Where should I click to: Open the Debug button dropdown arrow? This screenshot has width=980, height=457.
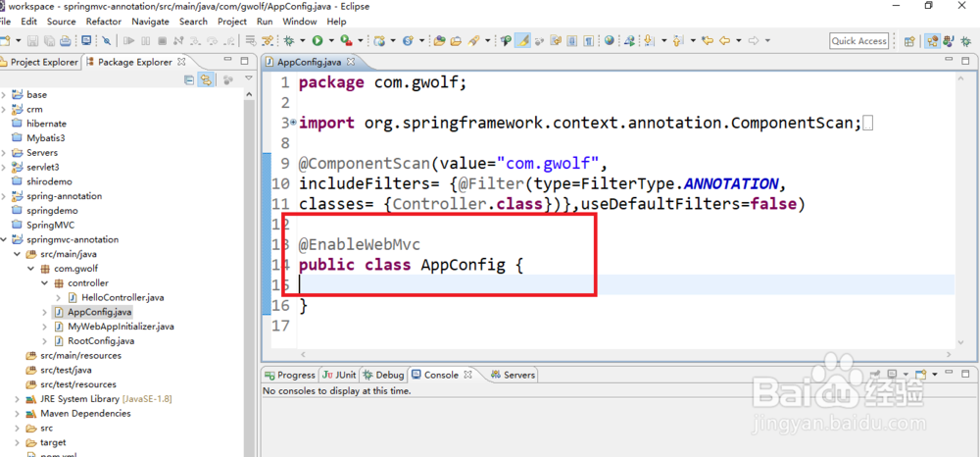[302, 40]
